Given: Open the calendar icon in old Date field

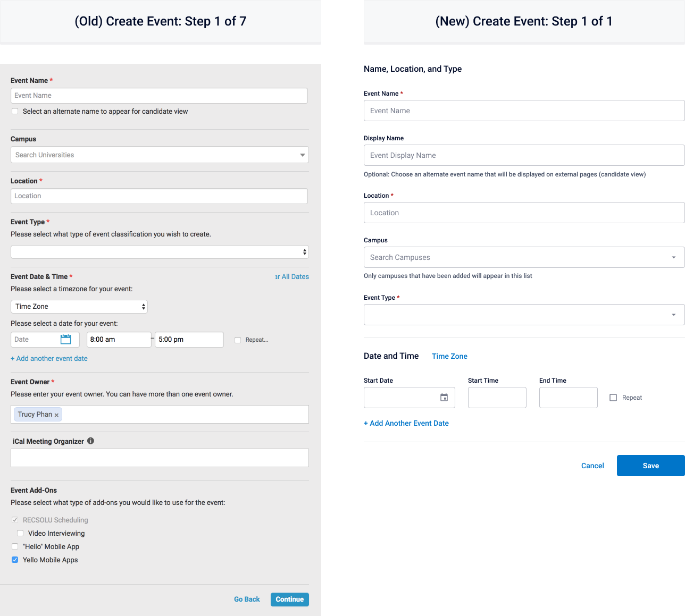Looking at the screenshot, I should pyautogui.click(x=66, y=339).
